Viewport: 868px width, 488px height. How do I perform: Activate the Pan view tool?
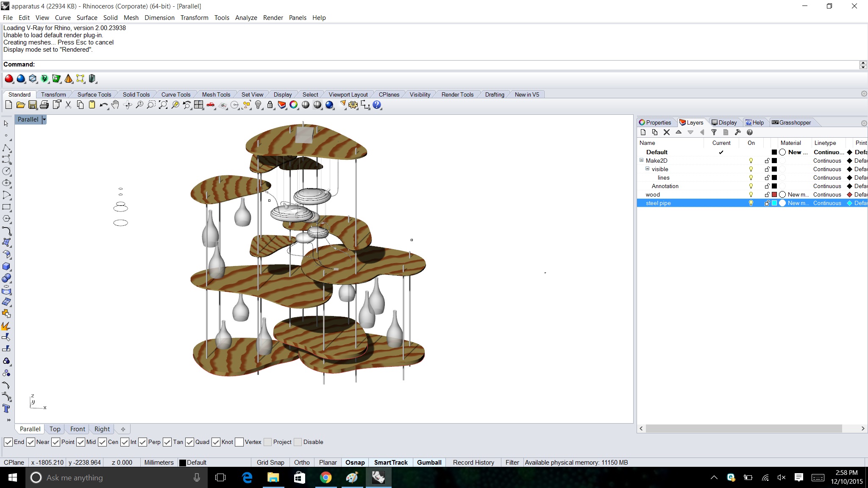click(115, 105)
